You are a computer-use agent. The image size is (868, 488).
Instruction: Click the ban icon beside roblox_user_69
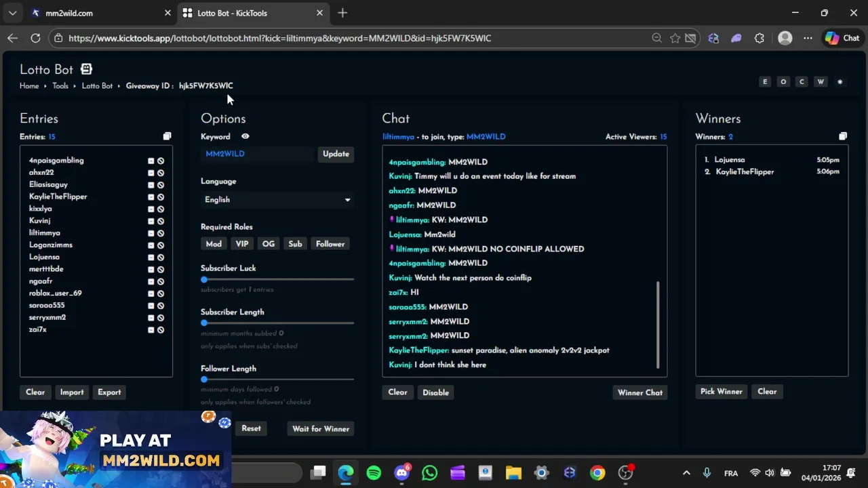(x=161, y=293)
